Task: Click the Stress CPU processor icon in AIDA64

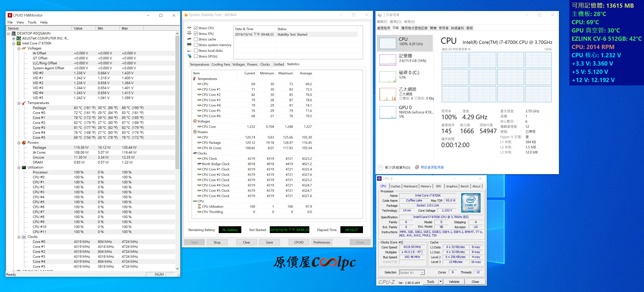Action: pos(189,28)
